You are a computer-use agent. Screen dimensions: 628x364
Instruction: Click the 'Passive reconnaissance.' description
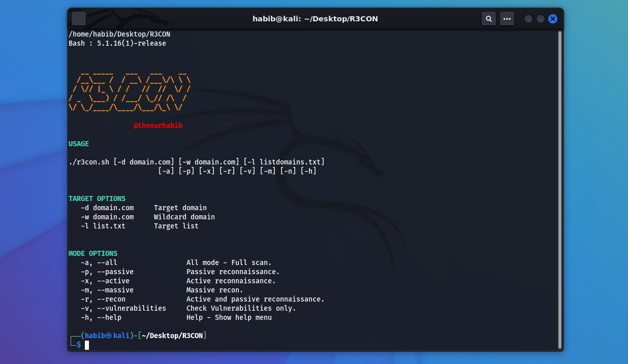(233, 272)
